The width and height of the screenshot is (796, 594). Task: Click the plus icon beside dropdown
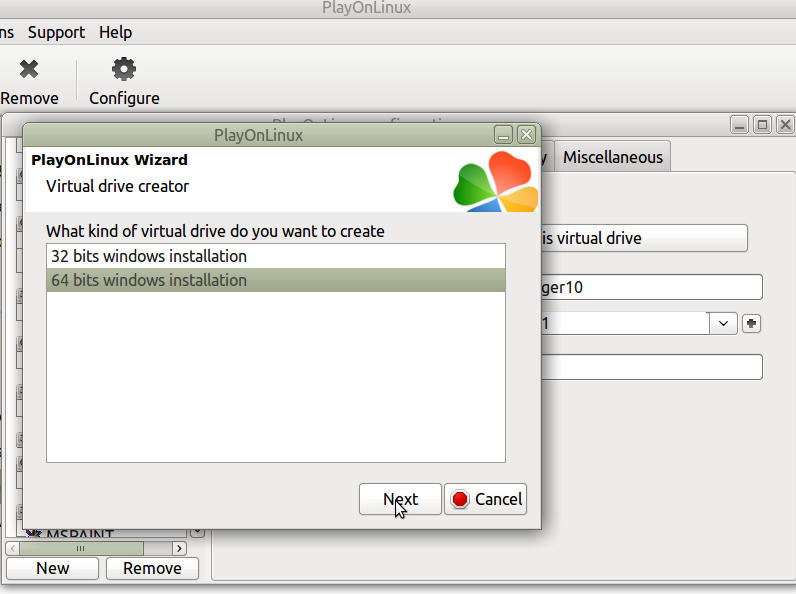coord(751,323)
